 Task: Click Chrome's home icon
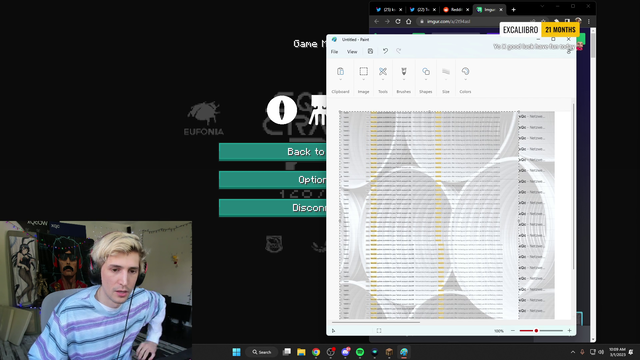pyautogui.click(x=409, y=21)
